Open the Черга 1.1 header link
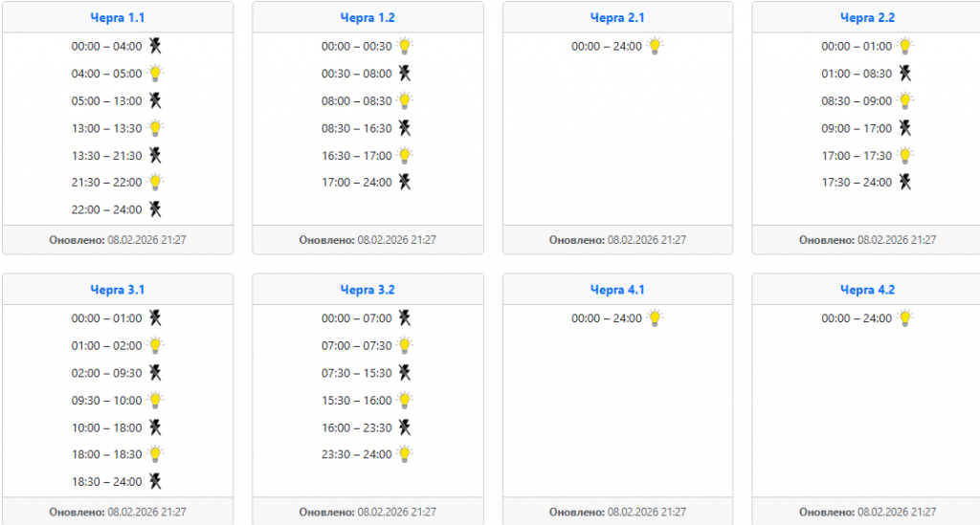The image size is (980, 525). (x=118, y=17)
